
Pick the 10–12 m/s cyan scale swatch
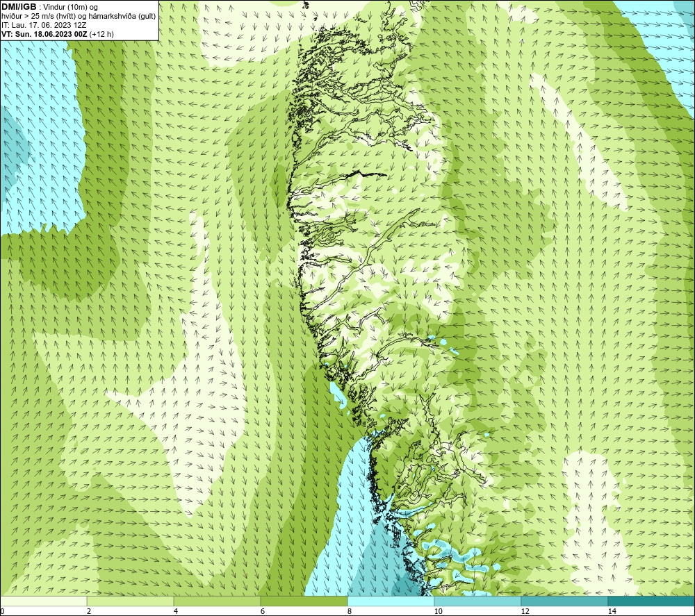[x=478, y=601]
